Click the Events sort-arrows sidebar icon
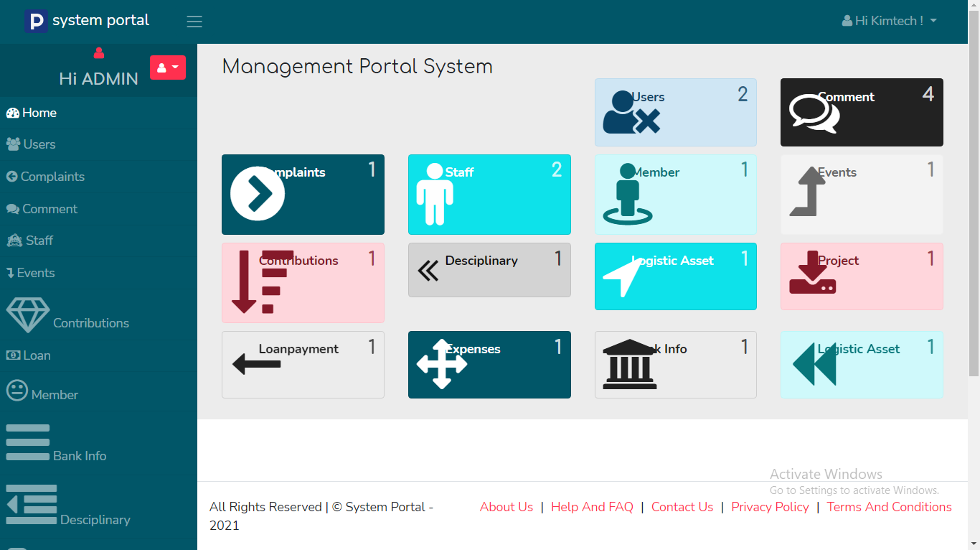 (x=11, y=273)
